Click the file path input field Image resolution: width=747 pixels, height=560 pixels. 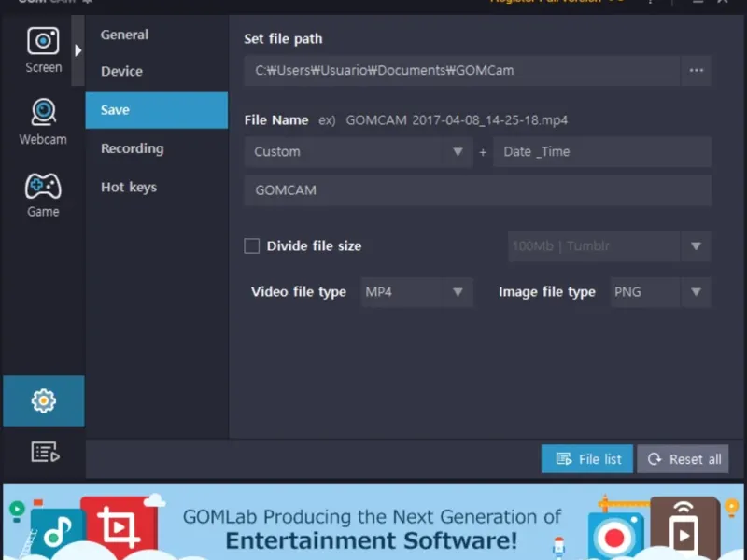pyautogui.click(x=462, y=71)
